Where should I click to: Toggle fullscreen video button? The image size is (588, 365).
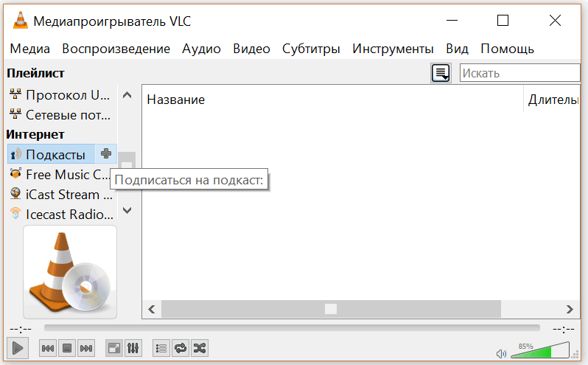coord(113,349)
